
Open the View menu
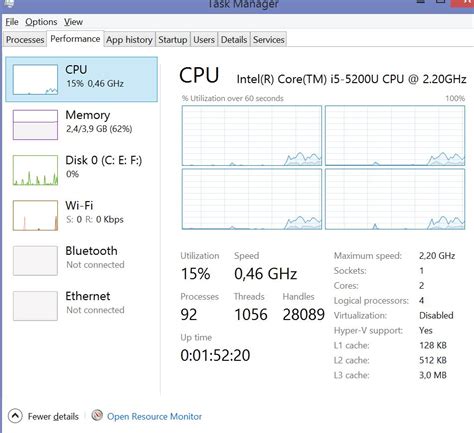click(x=73, y=22)
